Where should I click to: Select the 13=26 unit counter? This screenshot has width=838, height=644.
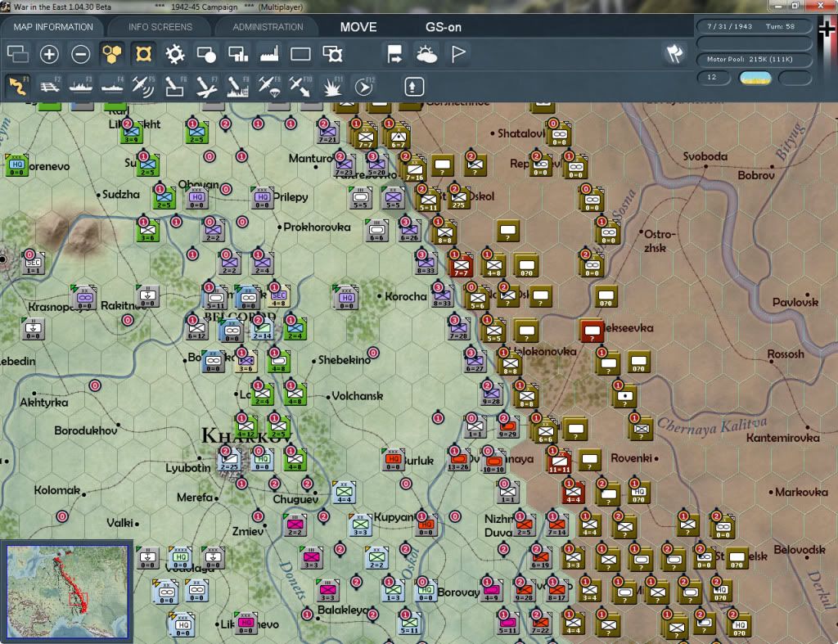pyautogui.click(x=458, y=461)
